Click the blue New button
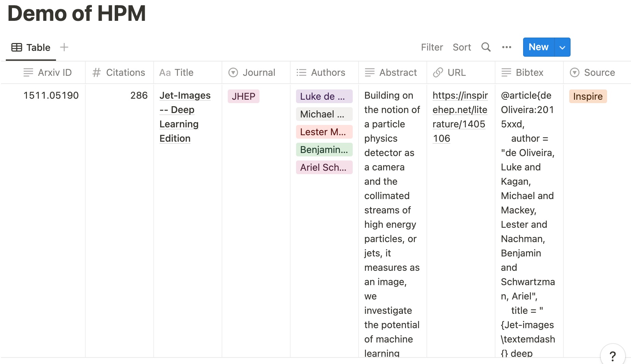631x364 pixels. [x=538, y=47]
